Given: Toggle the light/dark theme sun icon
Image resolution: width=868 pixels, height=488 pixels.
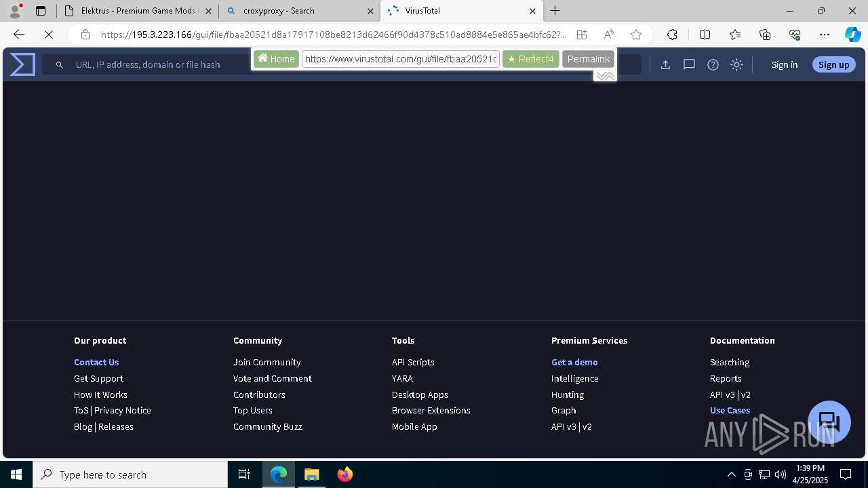Looking at the screenshot, I should [737, 64].
